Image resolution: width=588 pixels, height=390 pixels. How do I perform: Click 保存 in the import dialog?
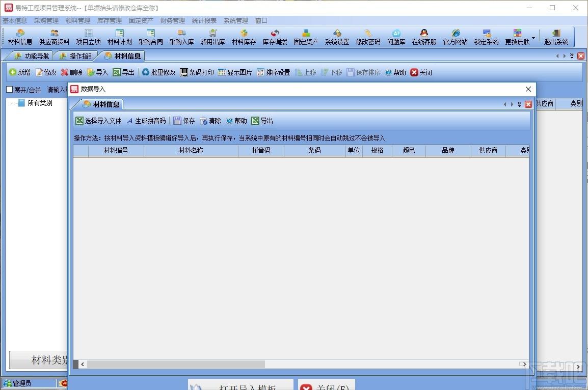pyautogui.click(x=184, y=121)
